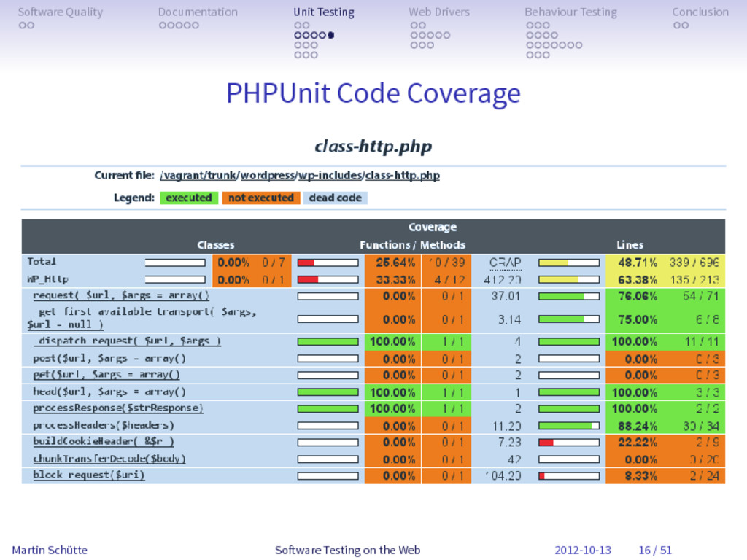Click the 25.64% total methods coverage cell
The image size is (747, 560).
pos(395,262)
